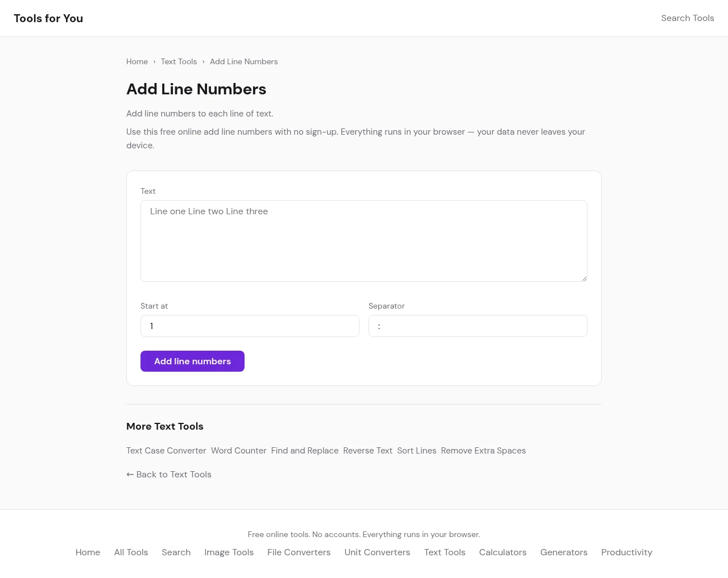
Task: Go to Home via breadcrumb
Action: click(137, 61)
